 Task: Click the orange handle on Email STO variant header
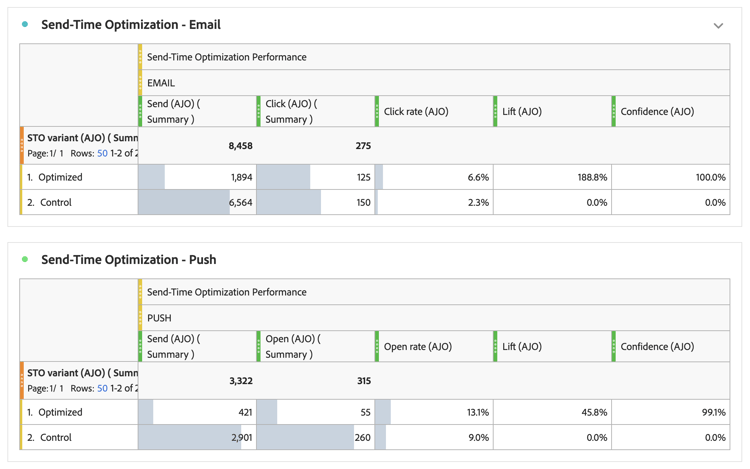click(x=22, y=145)
